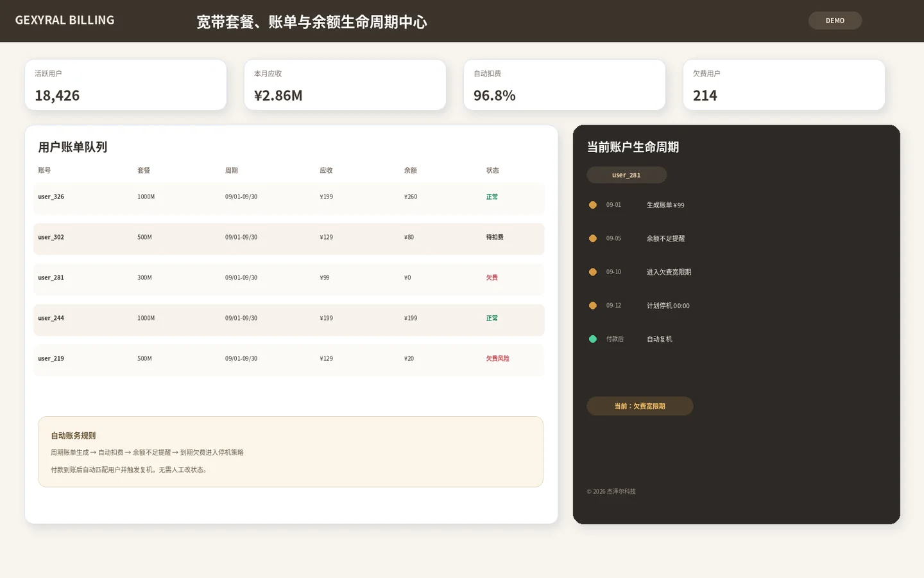The width and height of the screenshot is (924, 578).
Task: Click the 300M plan cell
Action: pyautogui.click(x=144, y=277)
